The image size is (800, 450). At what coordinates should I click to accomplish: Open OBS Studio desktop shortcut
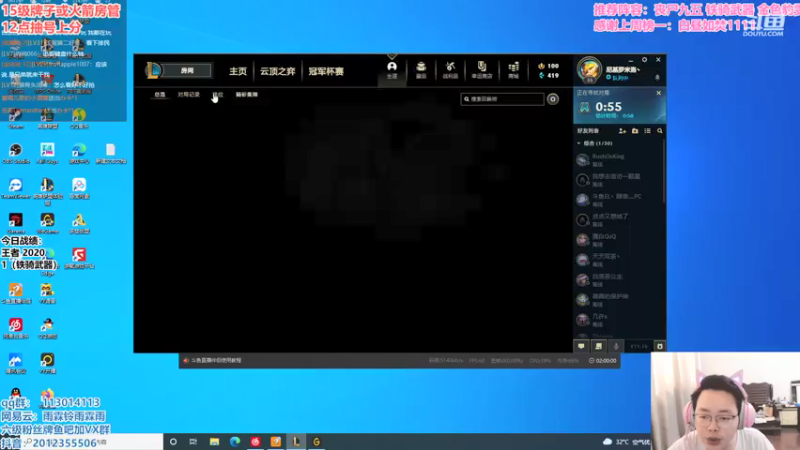click(16, 154)
